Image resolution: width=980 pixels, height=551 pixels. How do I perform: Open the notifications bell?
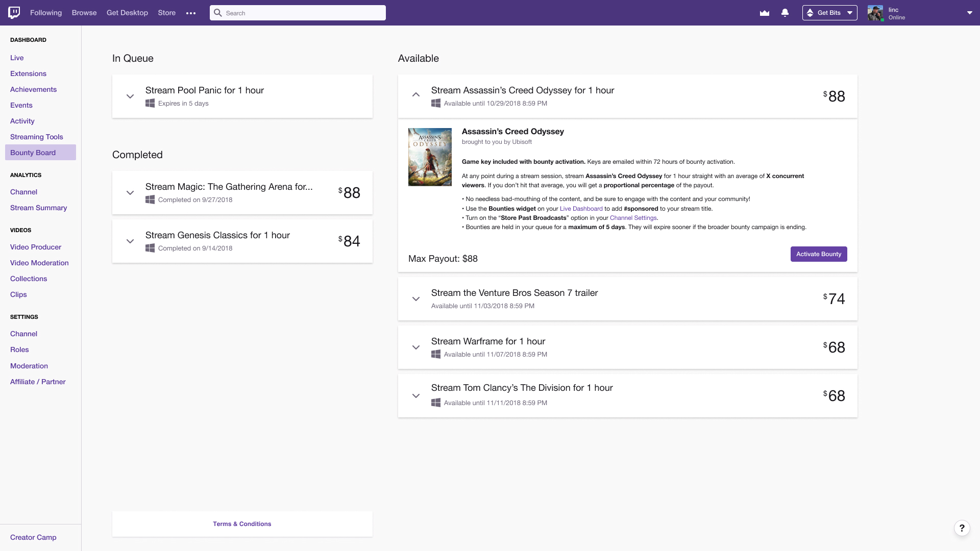coord(785,13)
